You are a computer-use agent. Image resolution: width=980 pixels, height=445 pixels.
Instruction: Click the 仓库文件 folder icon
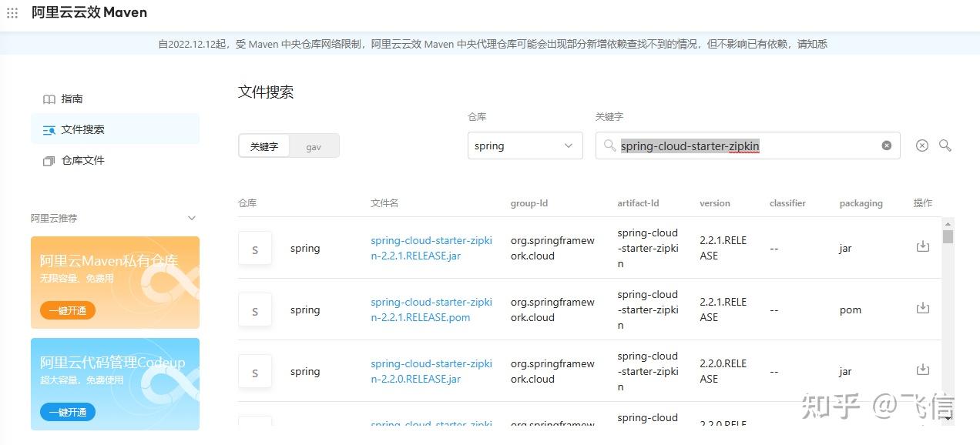click(49, 161)
